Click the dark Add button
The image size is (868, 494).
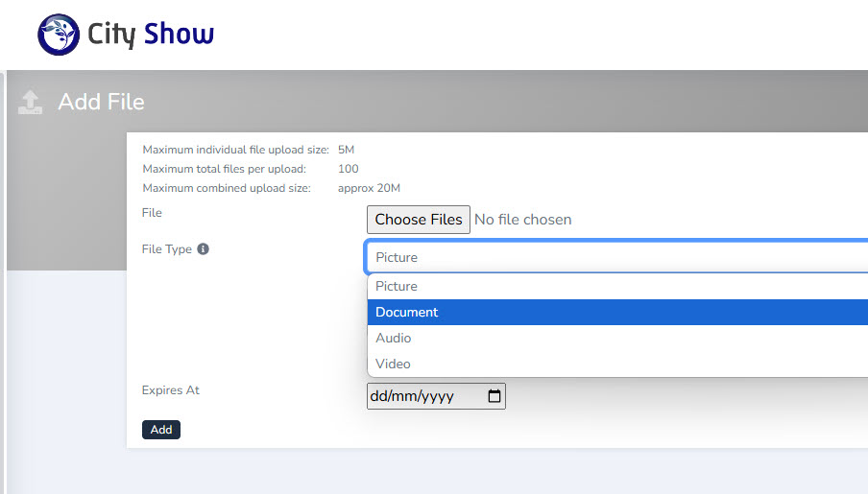[x=160, y=430]
